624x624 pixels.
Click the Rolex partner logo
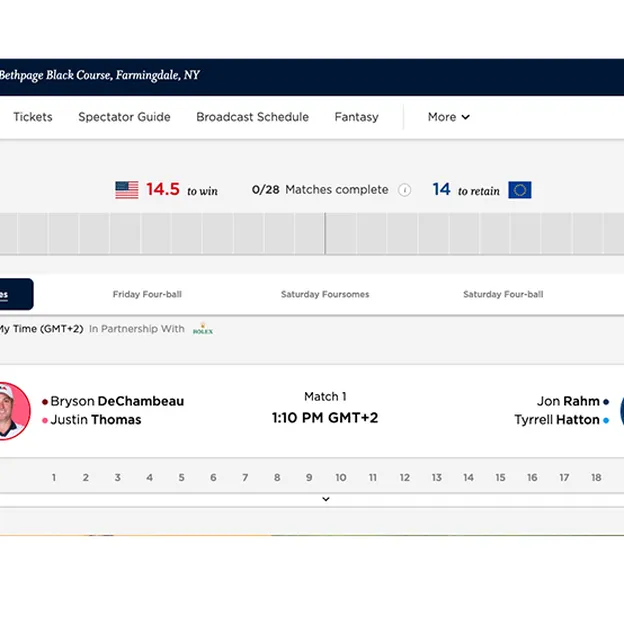coord(203,329)
